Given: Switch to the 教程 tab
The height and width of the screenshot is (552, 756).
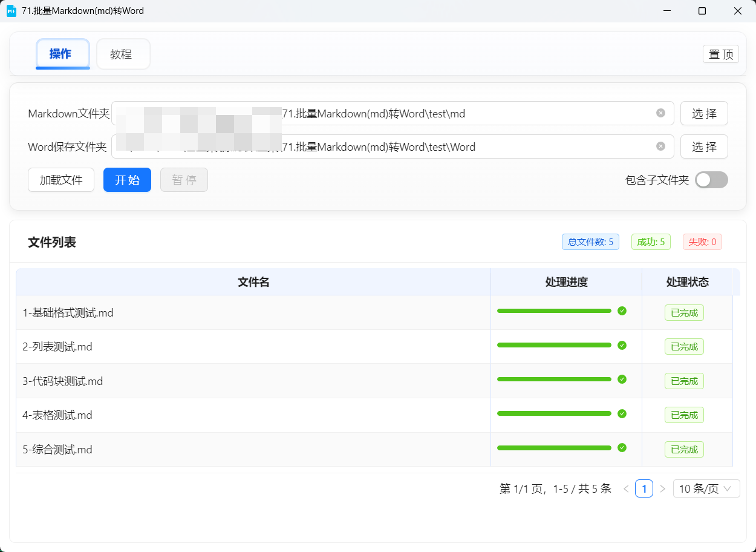Looking at the screenshot, I should coord(123,54).
